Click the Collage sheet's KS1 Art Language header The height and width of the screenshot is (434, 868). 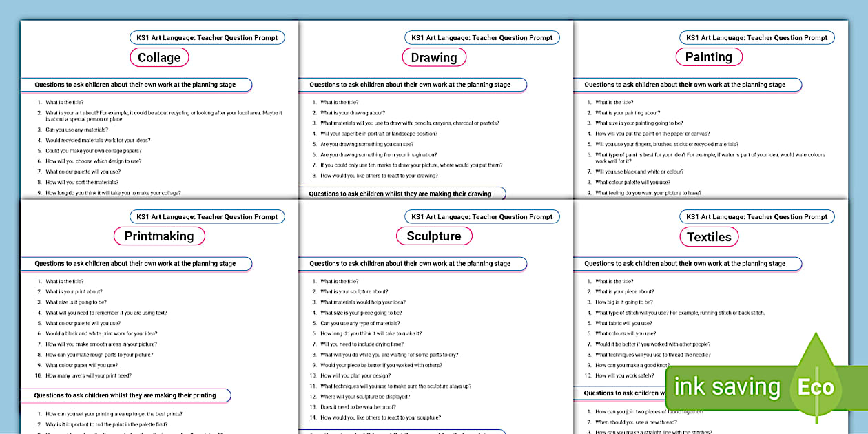click(207, 37)
